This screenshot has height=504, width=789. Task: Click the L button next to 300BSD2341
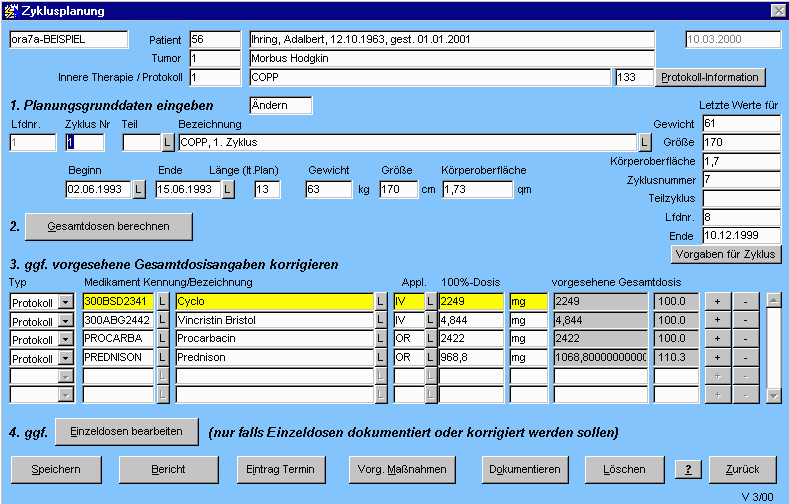163,300
